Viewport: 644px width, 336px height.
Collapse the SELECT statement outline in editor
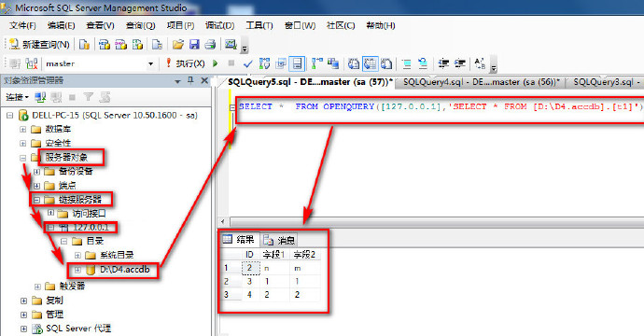click(232, 106)
